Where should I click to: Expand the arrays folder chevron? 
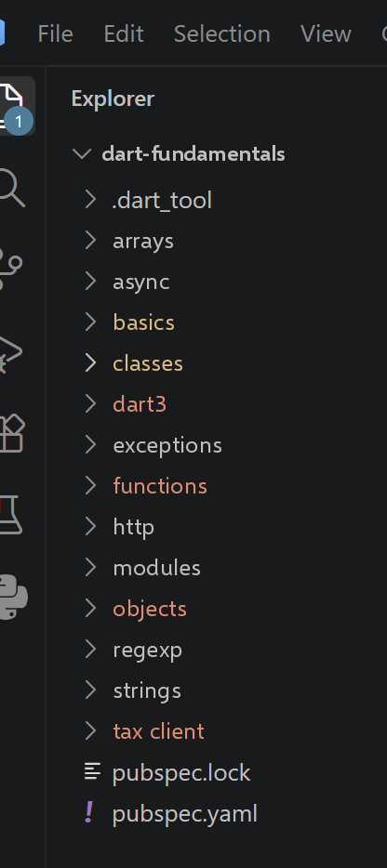(x=91, y=241)
